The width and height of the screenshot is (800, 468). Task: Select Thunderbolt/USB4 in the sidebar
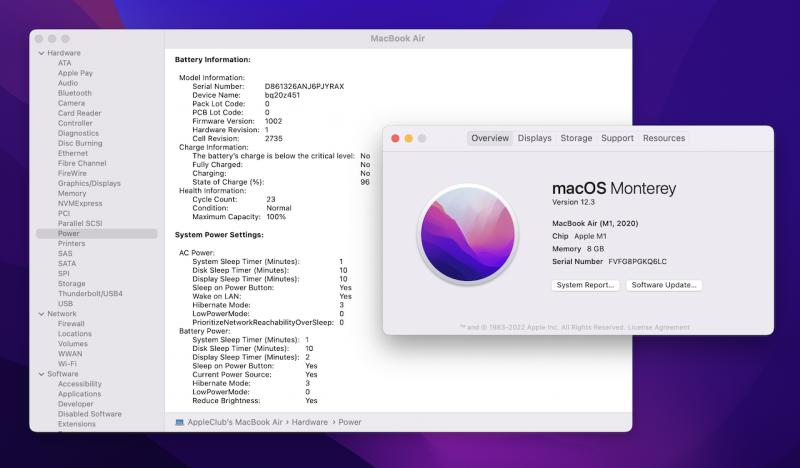(90, 294)
